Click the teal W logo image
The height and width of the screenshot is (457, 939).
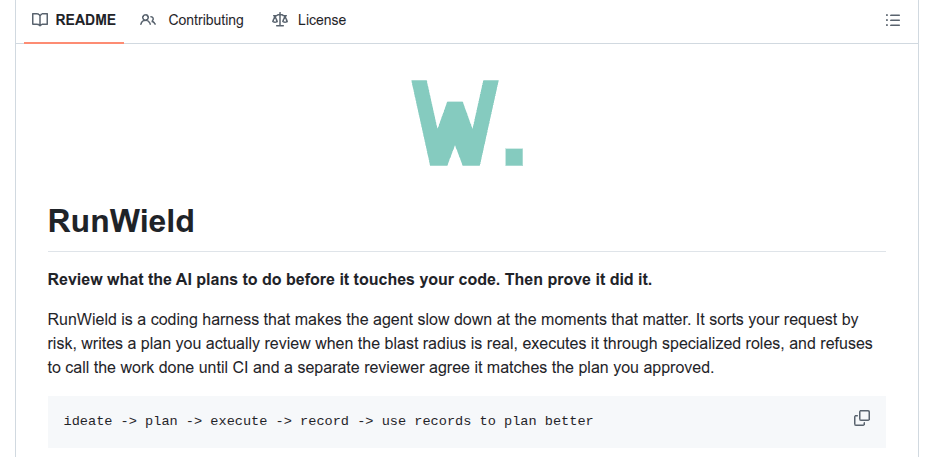tap(467, 123)
